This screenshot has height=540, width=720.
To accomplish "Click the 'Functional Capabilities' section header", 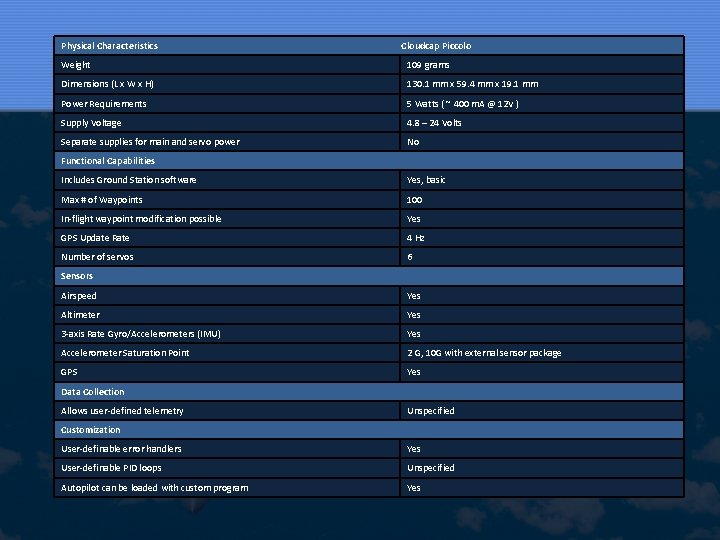I will 108,161.
